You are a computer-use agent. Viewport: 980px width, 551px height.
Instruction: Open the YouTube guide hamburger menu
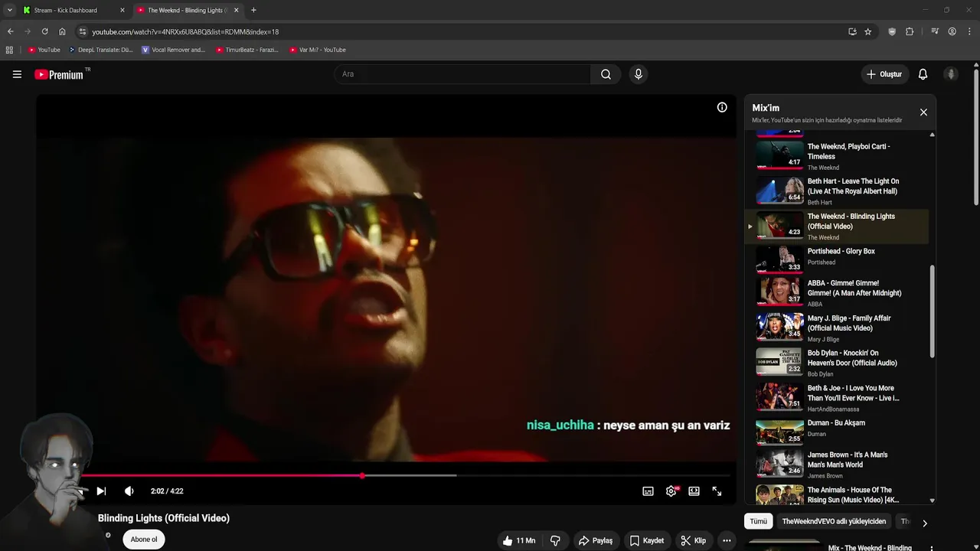pos(17,74)
